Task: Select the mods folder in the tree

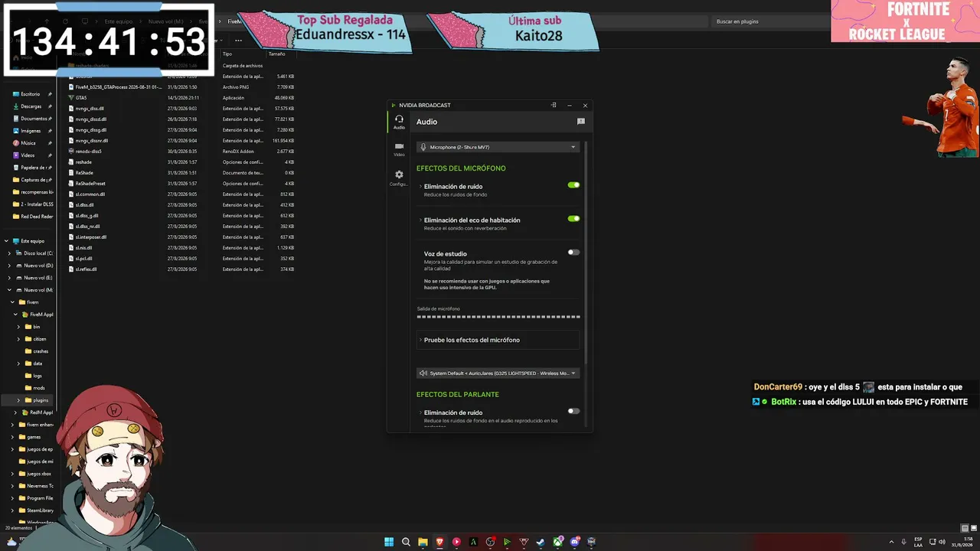Action: 39,388
